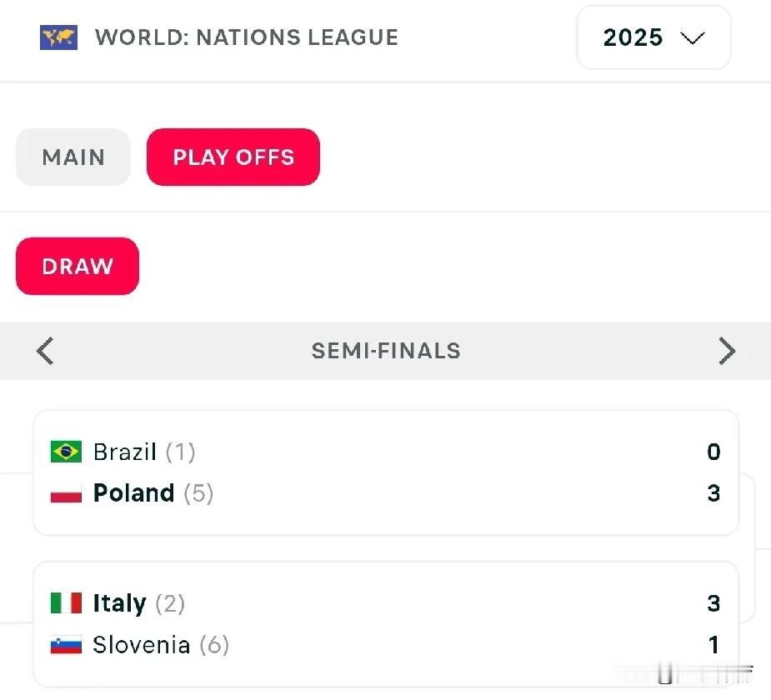Click the Slovenia flag icon
This screenshot has height=700, width=771.
(66, 645)
